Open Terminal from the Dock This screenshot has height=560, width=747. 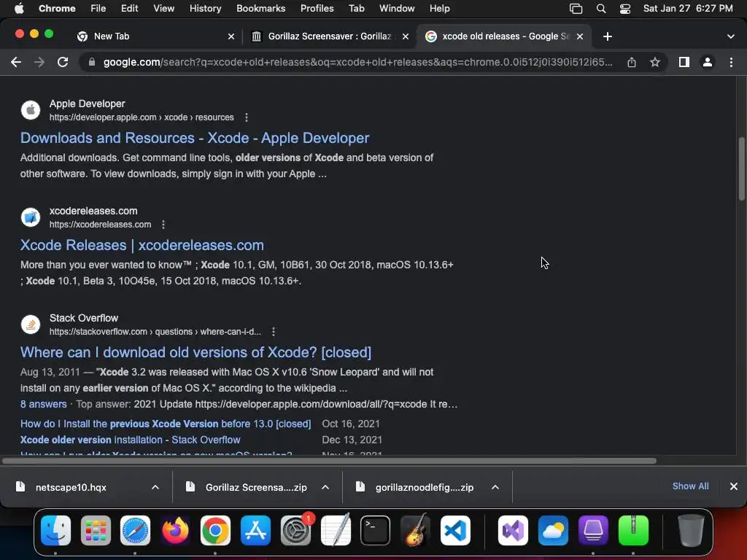point(376,530)
